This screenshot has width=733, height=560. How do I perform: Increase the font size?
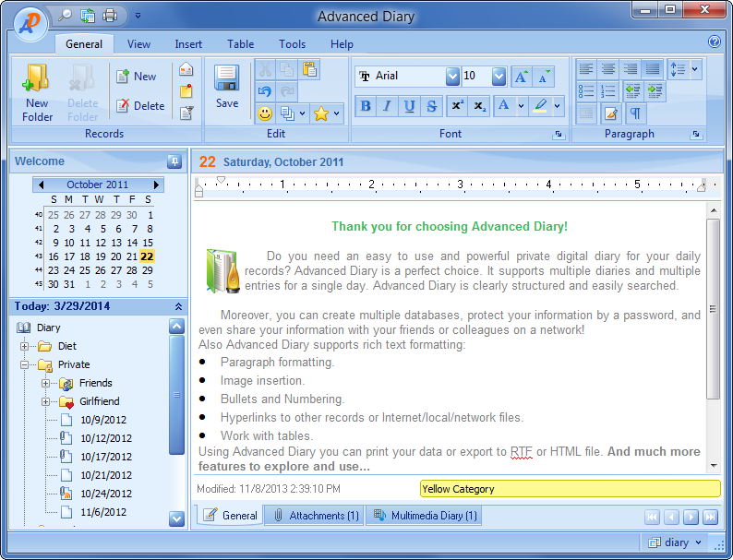click(522, 77)
